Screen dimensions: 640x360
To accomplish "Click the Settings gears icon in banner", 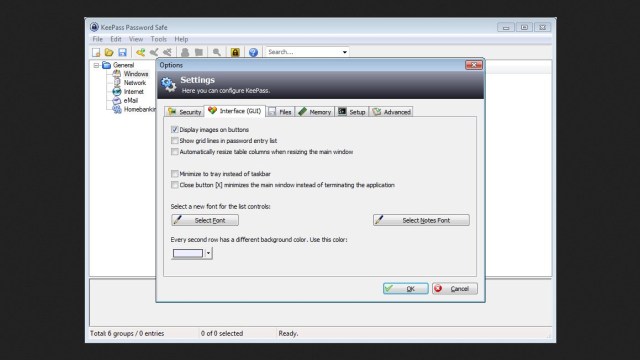I will tap(168, 84).
